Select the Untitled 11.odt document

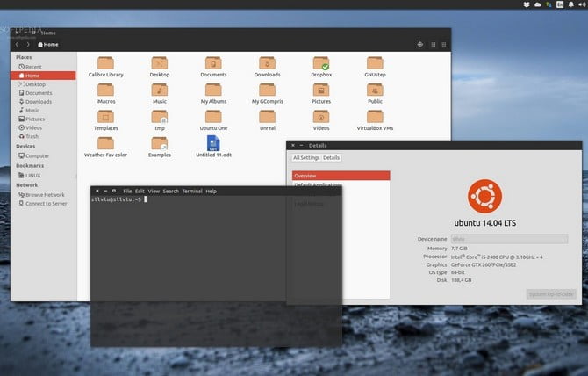[x=213, y=143]
